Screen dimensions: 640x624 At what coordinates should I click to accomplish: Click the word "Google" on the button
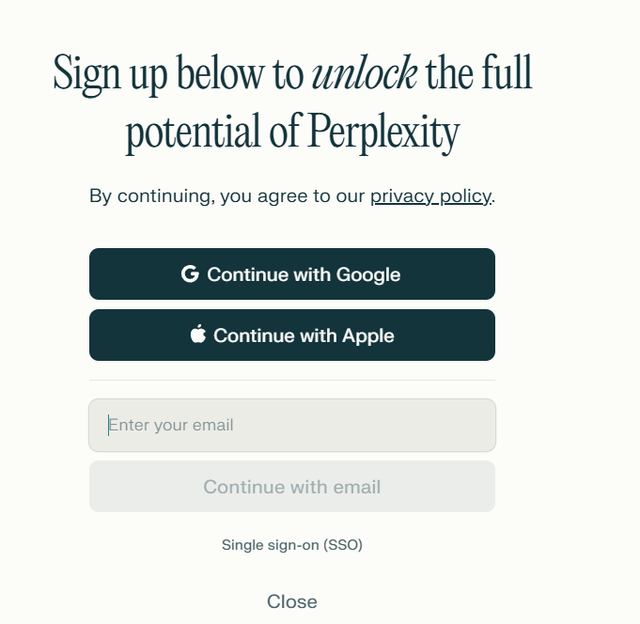(368, 274)
